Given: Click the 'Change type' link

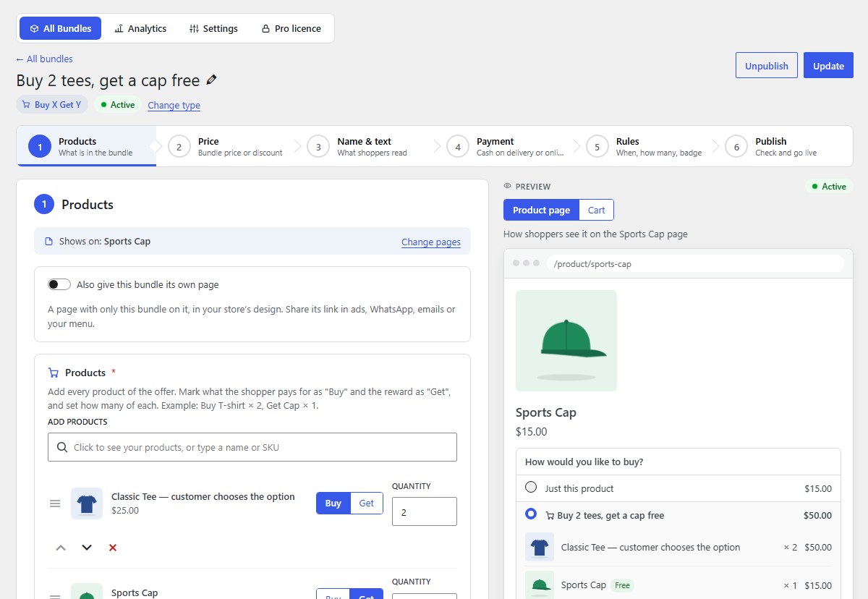Looking at the screenshot, I should [x=174, y=105].
